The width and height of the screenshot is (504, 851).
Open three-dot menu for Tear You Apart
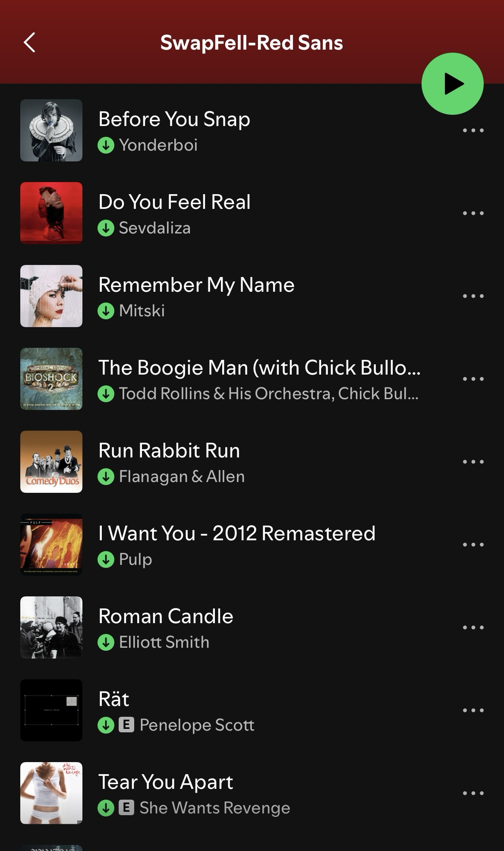click(473, 793)
